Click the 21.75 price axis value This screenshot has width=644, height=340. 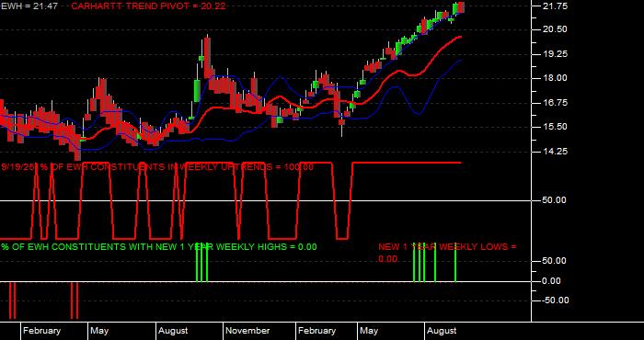click(556, 6)
